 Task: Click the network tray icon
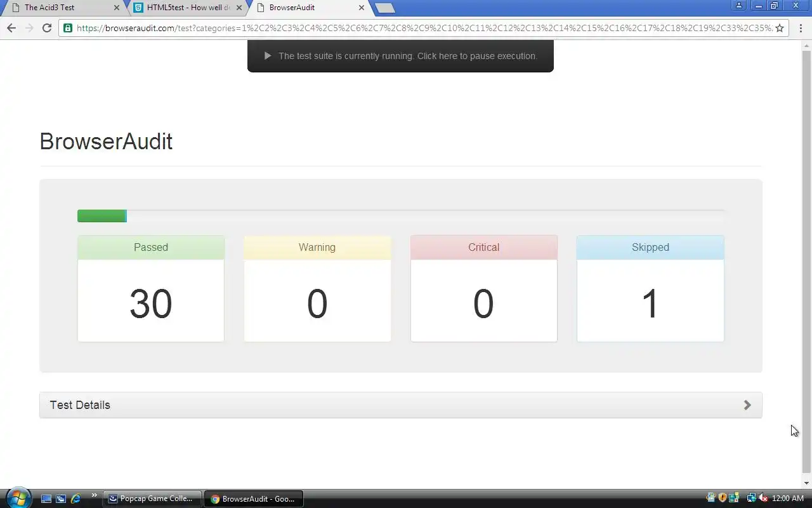click(751, 498)
